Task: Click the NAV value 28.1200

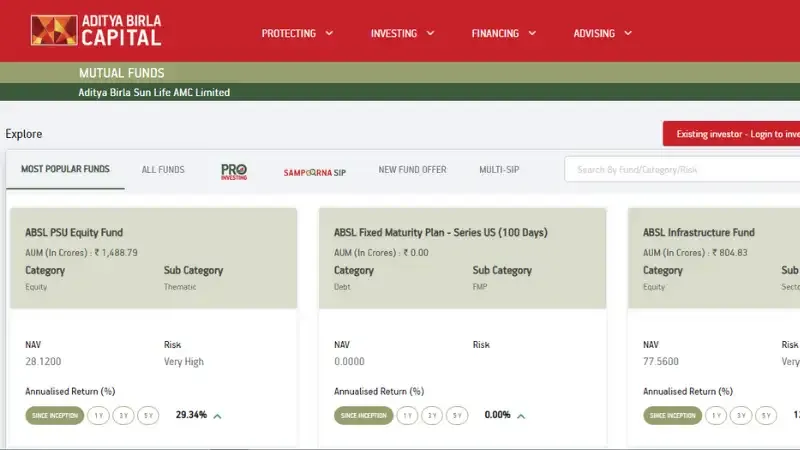Action: [43, 361]
